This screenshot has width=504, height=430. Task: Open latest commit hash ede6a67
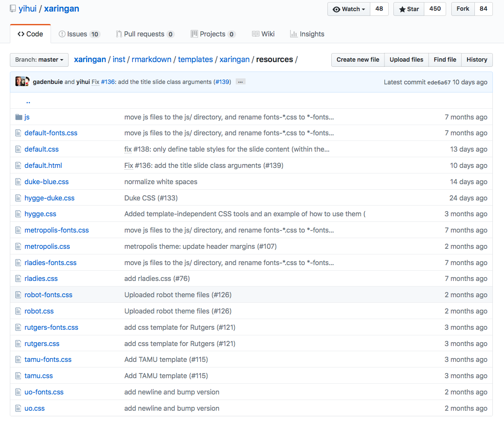439,82
